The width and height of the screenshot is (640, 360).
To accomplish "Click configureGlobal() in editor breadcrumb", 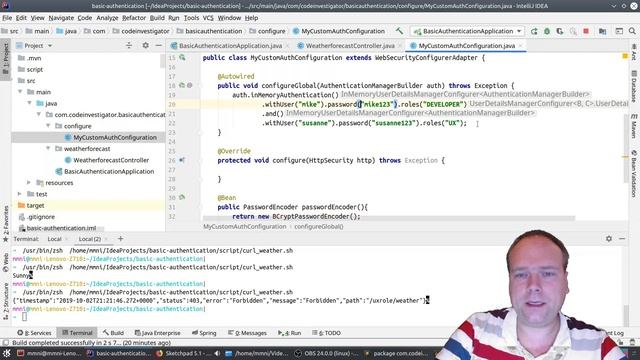I will click(319, 227).
